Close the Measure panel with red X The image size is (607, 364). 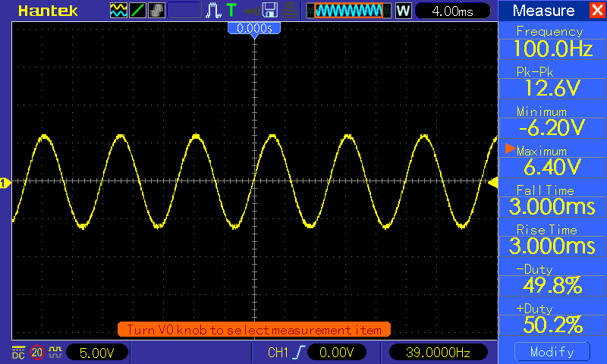pyautogui.click(x=598, y=10)
